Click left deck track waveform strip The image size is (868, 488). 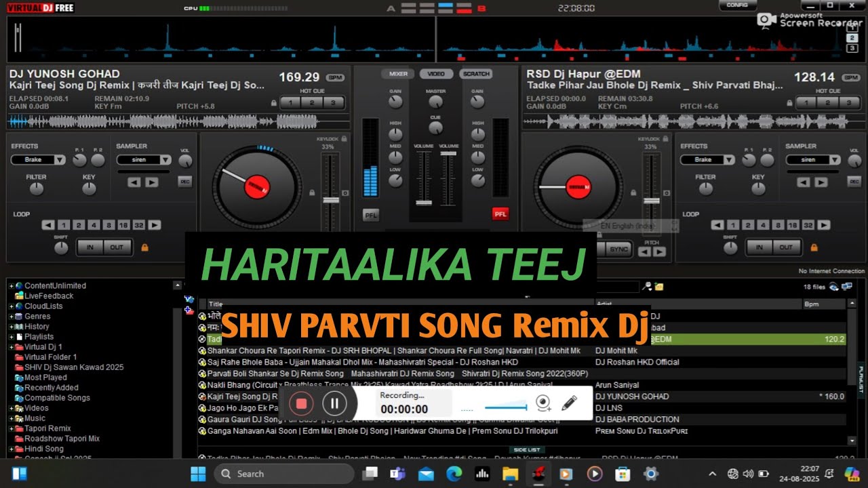point(178,121)
